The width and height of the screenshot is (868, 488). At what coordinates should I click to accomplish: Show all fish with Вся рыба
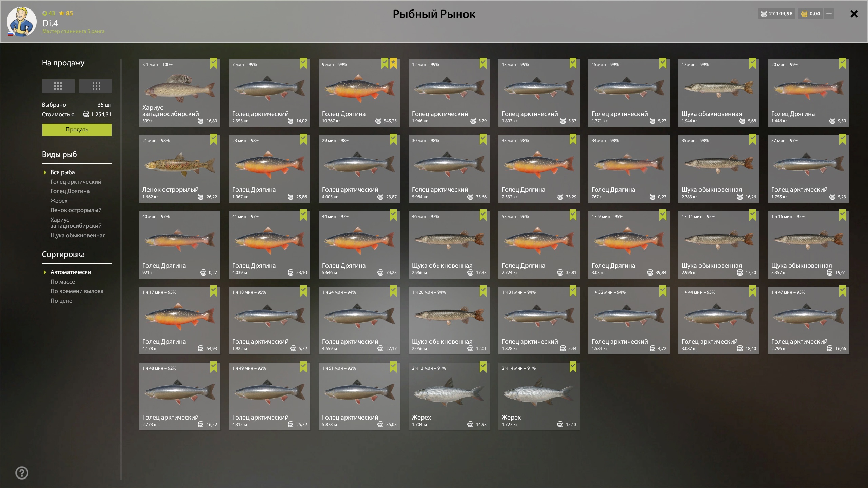pos(62,172)
